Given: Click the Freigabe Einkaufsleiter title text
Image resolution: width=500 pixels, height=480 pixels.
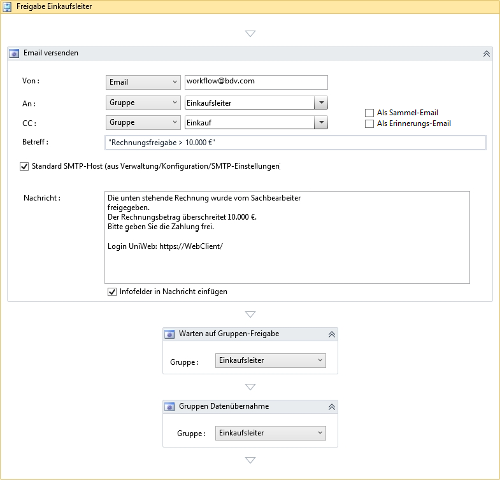Looking at the screenshot, I should pos(54,6).
